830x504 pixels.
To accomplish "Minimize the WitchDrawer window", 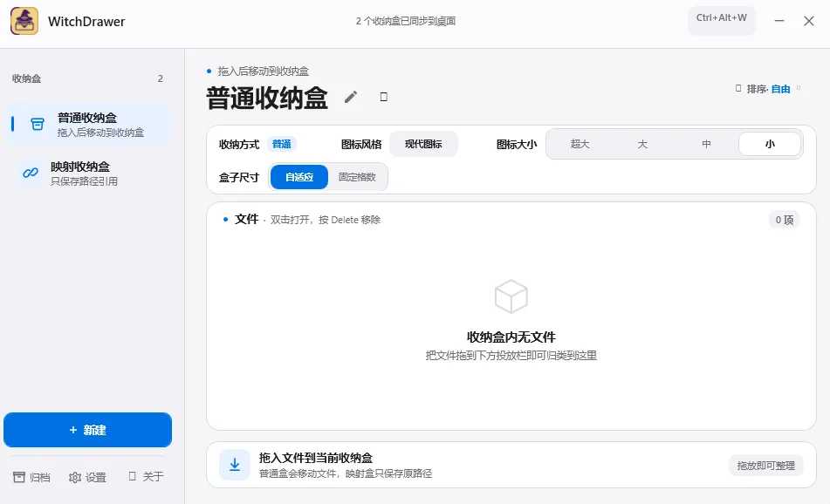I will click(779, 21).
